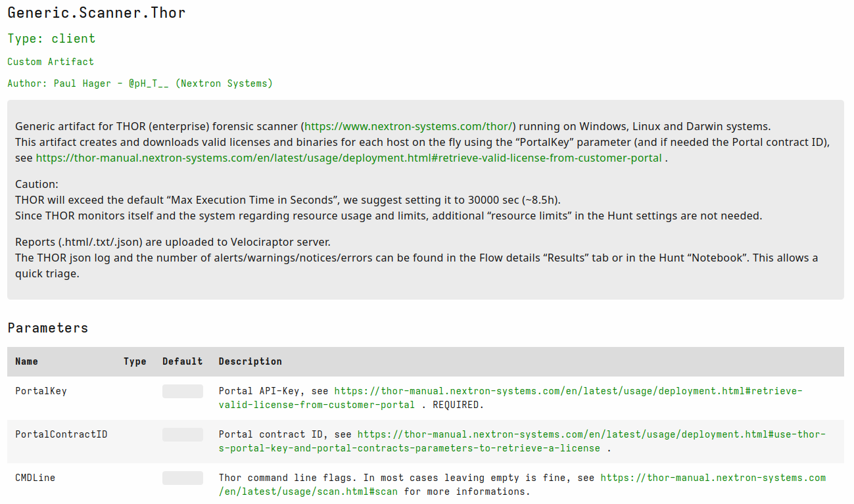
Task: Open the manual link in the PortalContractID row
Action: pyautogui.click(x=590, y=434)
